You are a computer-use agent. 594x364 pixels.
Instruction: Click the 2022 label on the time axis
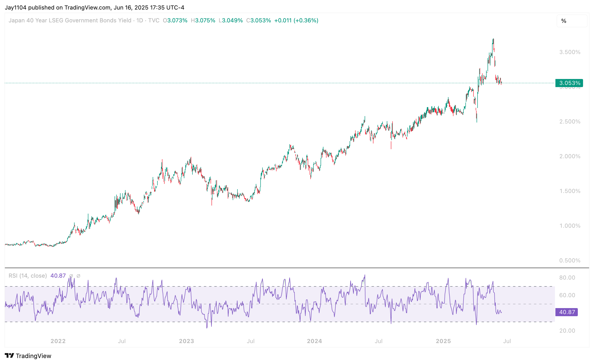click(x=58, y=341)
